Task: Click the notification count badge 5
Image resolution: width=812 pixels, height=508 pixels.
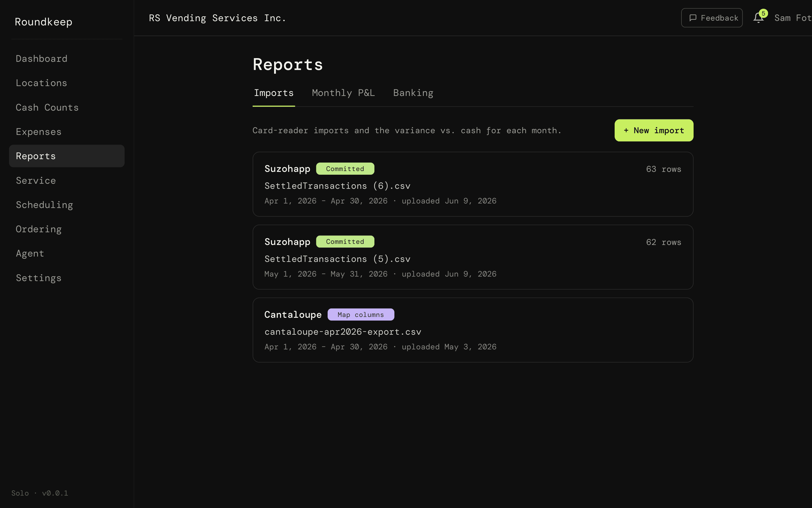Action: point(763,14)
